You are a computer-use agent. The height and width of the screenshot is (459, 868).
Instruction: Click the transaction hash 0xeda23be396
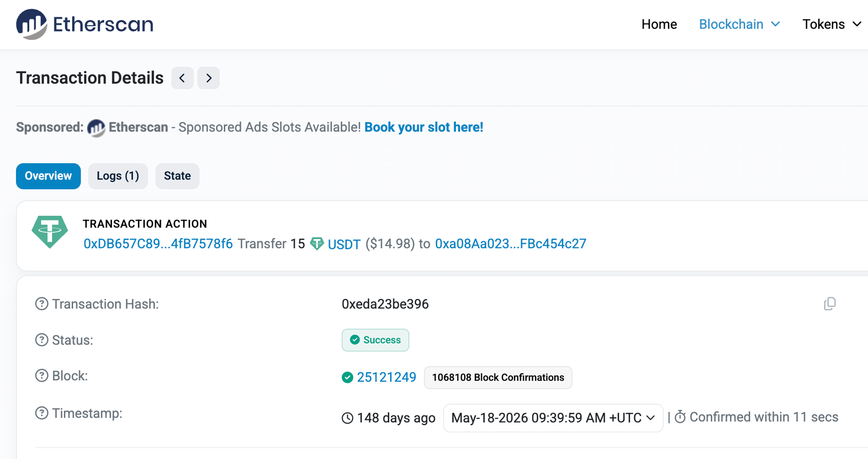385,304
